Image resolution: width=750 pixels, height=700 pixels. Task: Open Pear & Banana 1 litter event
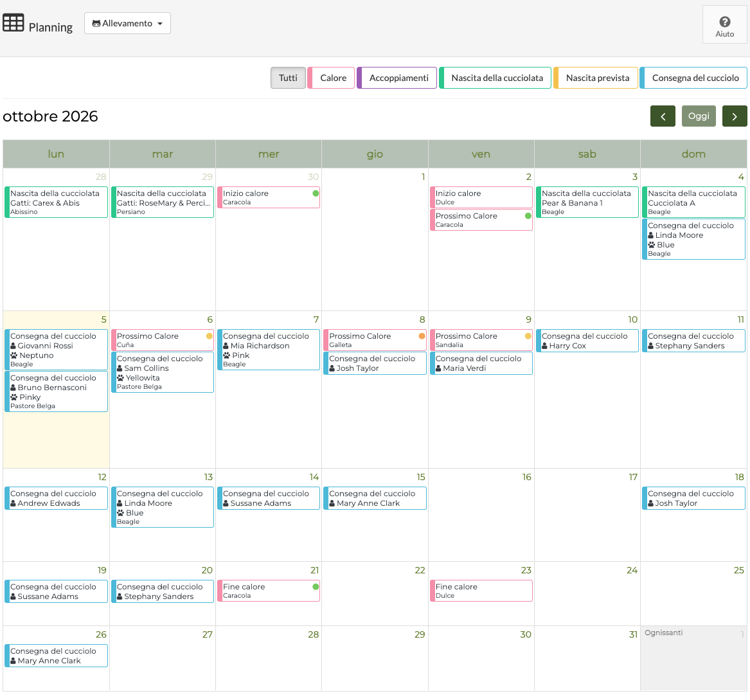tap(587, 202)
